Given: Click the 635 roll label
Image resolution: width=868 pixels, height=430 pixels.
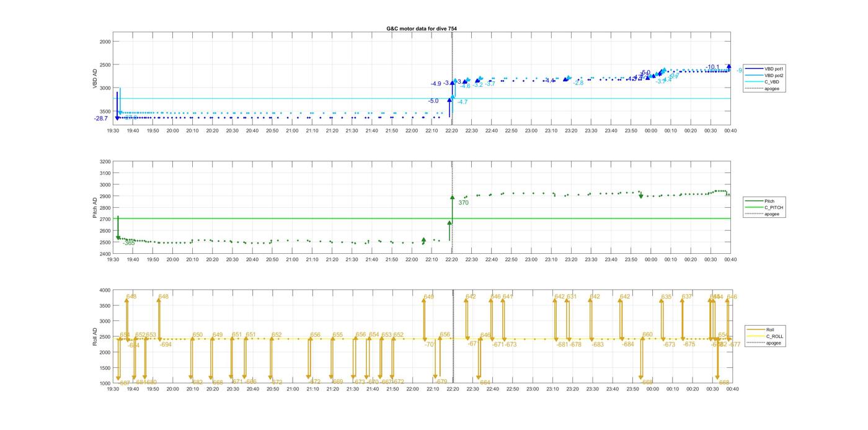Looking at the screenshot, I should [666, 297].
